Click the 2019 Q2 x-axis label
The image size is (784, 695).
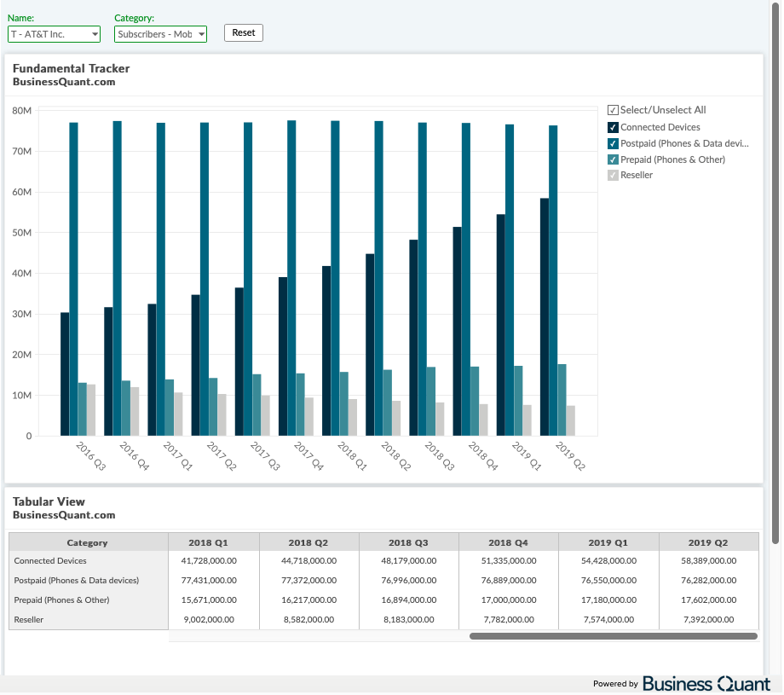tap(570, 456)
